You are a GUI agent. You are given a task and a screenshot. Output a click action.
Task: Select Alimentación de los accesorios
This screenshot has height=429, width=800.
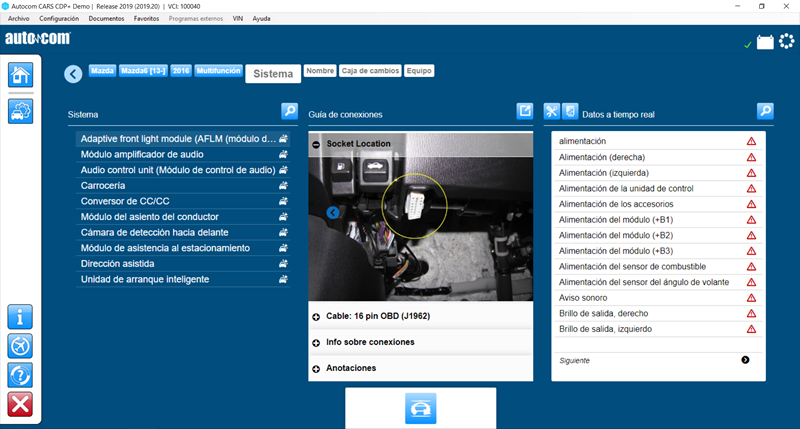click(x=658, y=204)
